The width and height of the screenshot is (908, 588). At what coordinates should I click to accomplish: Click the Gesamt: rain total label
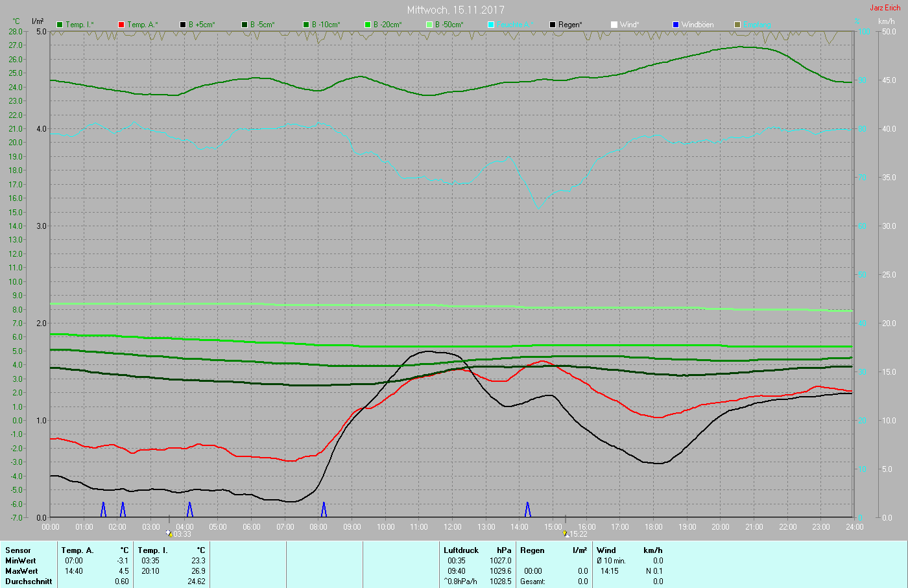point(534,582)
